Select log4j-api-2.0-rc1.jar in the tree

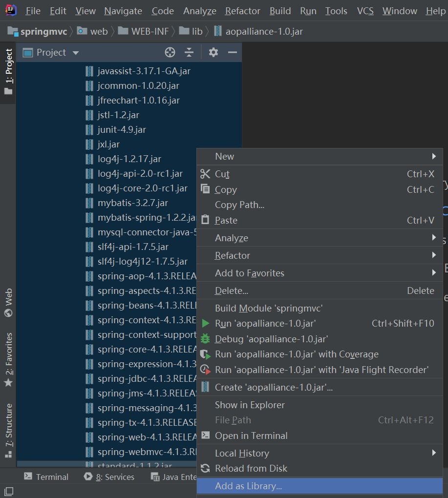(x=140, y=173)
